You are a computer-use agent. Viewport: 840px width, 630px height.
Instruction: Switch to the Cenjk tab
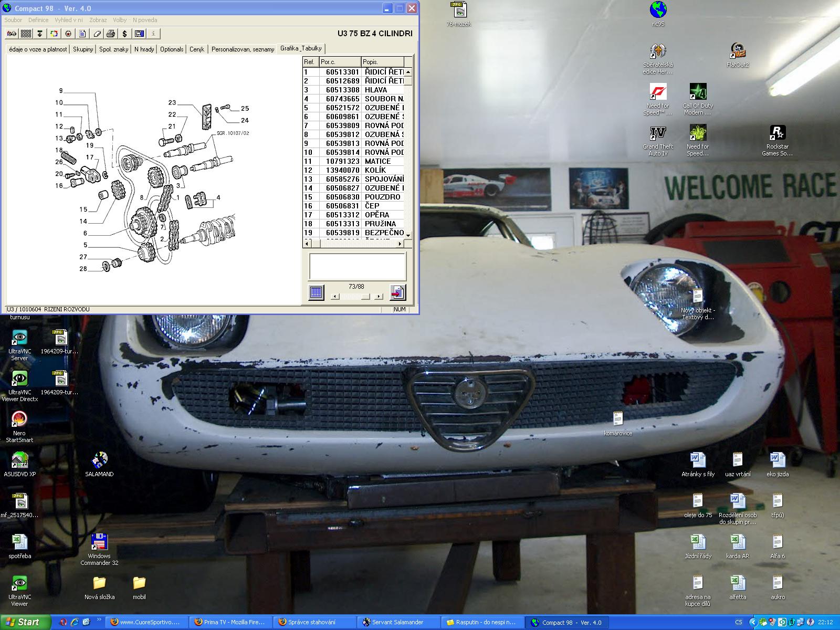click(197, 49)
